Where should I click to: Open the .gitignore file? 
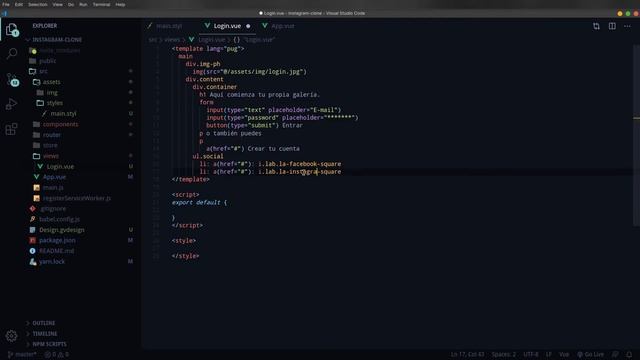point(53,209)
